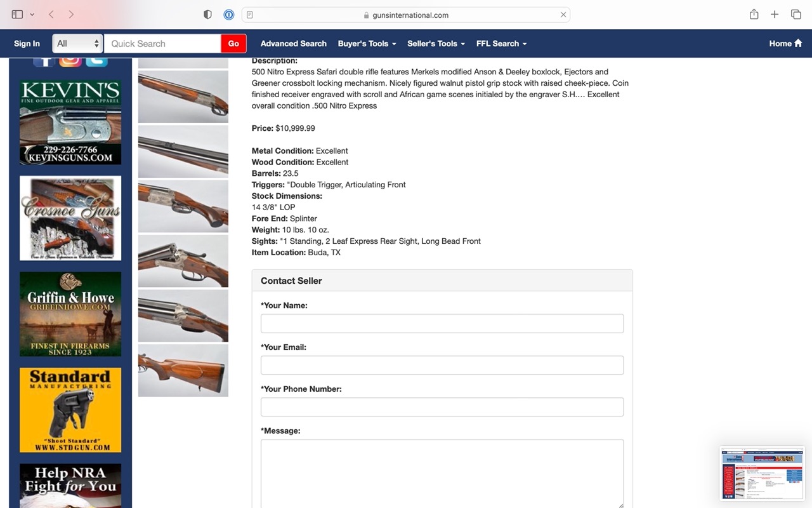Open the All category search dropdown

click(x=77, y=43)
